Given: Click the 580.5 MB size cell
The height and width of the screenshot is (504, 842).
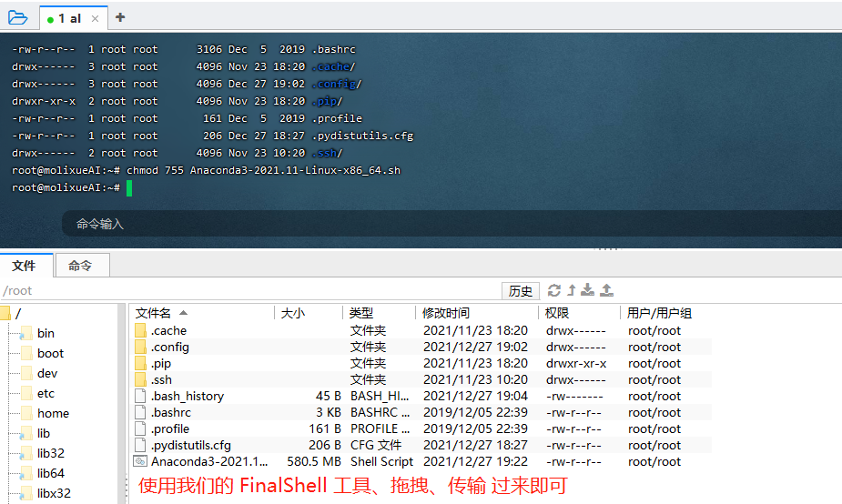Looking at the screenshot, I should (x=314, y=461).
